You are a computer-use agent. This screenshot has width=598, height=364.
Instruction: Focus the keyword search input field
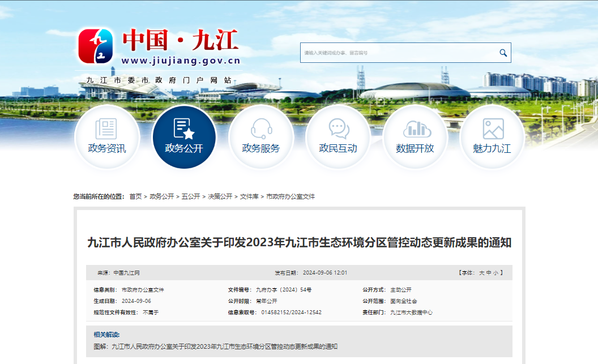(399, 53)
